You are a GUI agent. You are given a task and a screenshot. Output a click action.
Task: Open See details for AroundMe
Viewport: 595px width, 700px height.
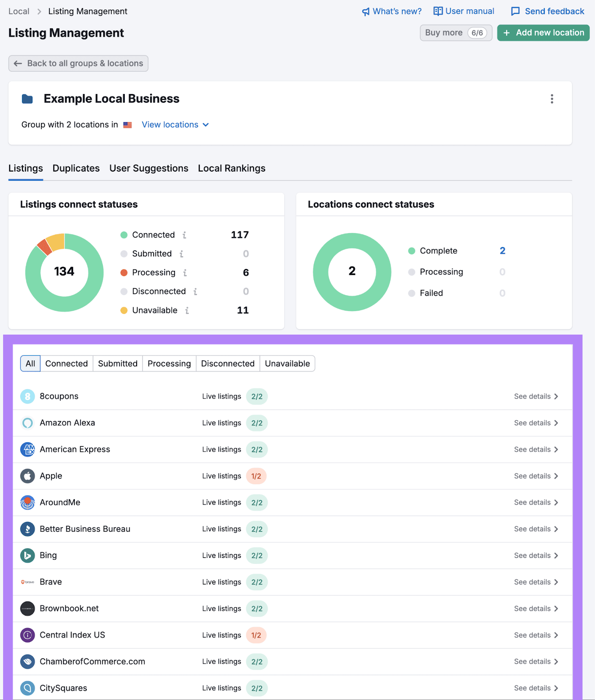pos(536,503)
